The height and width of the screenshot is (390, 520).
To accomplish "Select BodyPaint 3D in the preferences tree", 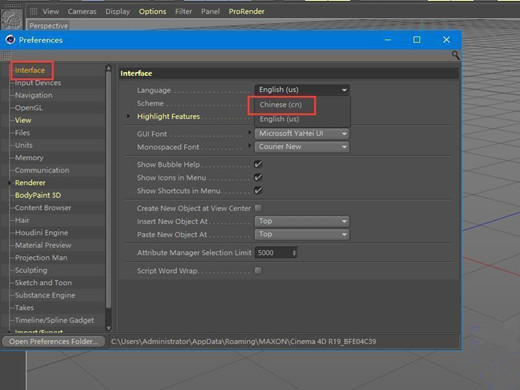I will tap(38, 195).
